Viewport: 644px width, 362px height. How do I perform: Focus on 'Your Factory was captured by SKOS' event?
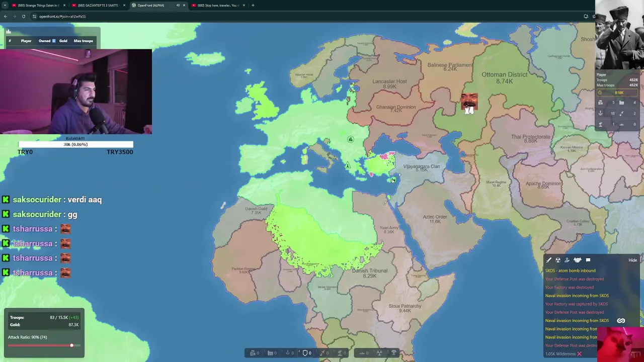(576, 304)
